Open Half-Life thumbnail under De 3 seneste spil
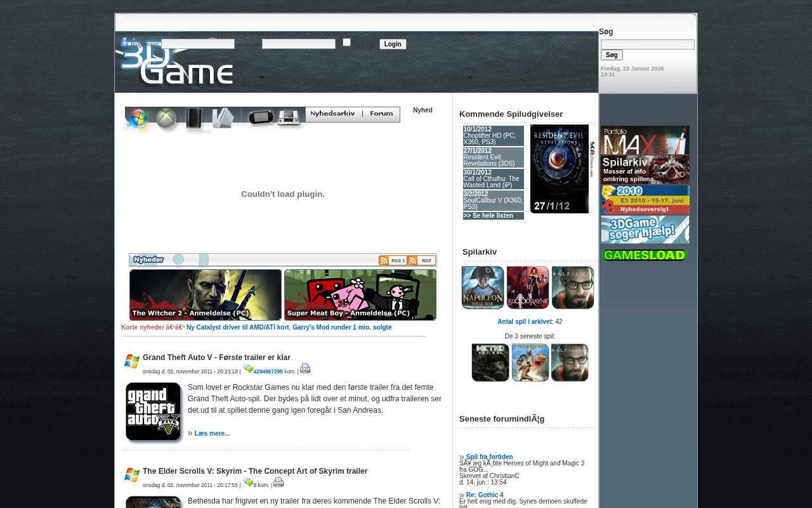 point(570,363)
